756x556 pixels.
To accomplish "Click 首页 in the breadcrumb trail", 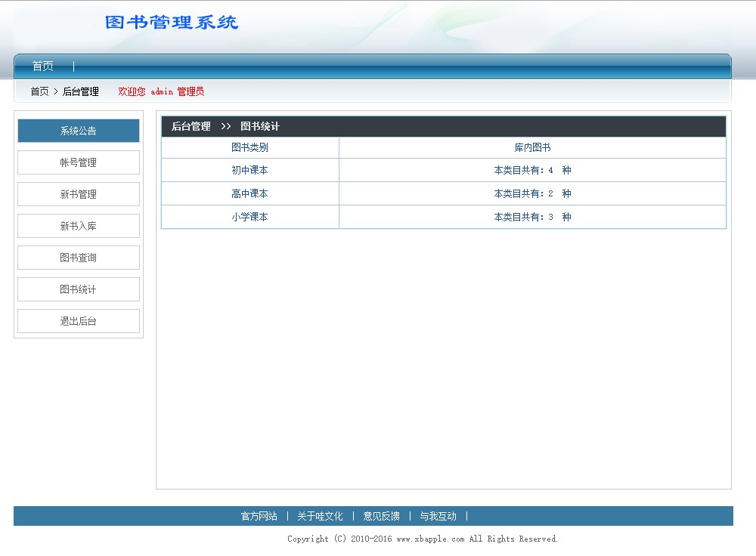I will (39, 91).
